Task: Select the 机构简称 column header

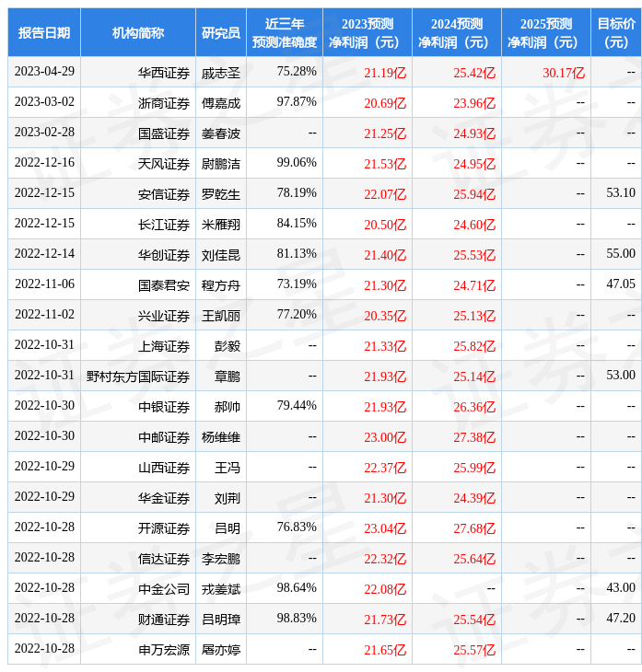Action: pos(138,32)
